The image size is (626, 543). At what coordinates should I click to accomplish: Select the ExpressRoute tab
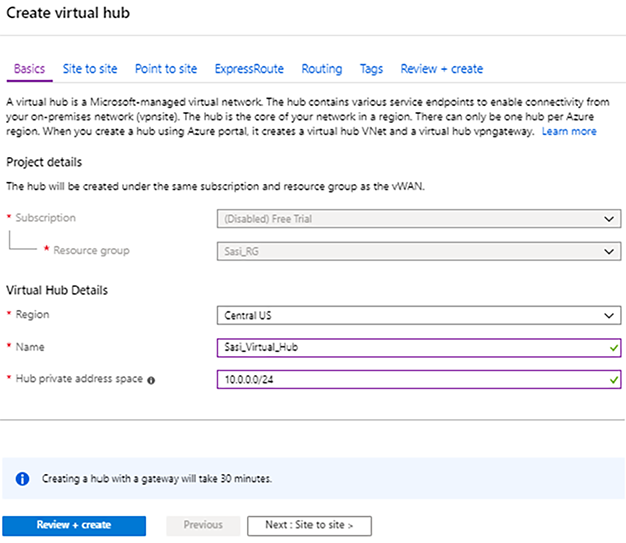point(249,69)
